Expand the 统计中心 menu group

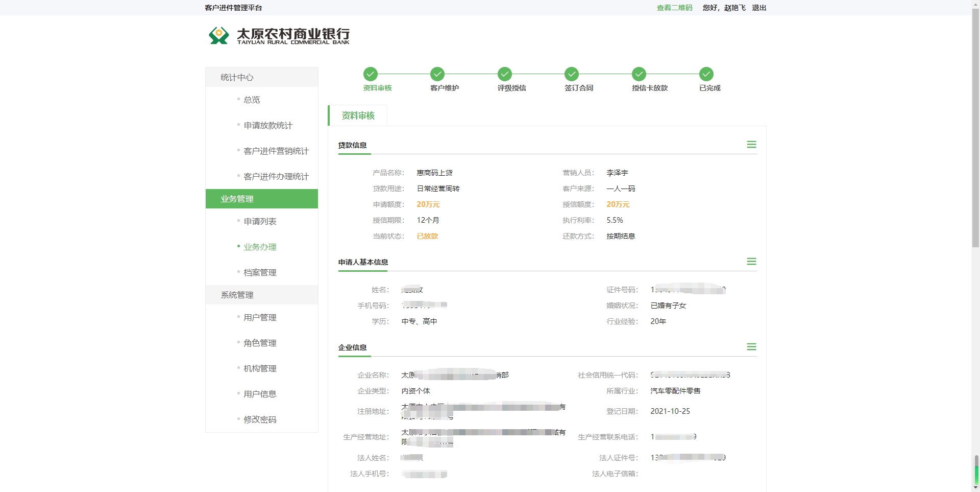click(x=262, y=77)
